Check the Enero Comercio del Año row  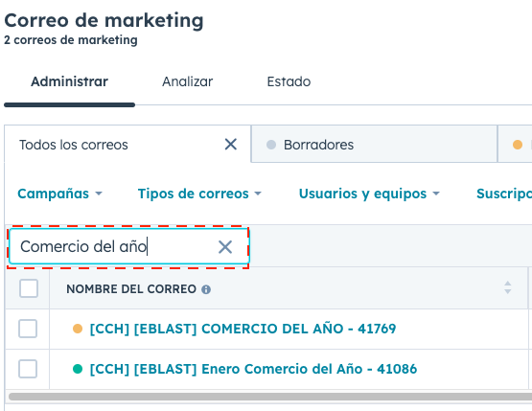pyautogui.click(x=28, y=369)
